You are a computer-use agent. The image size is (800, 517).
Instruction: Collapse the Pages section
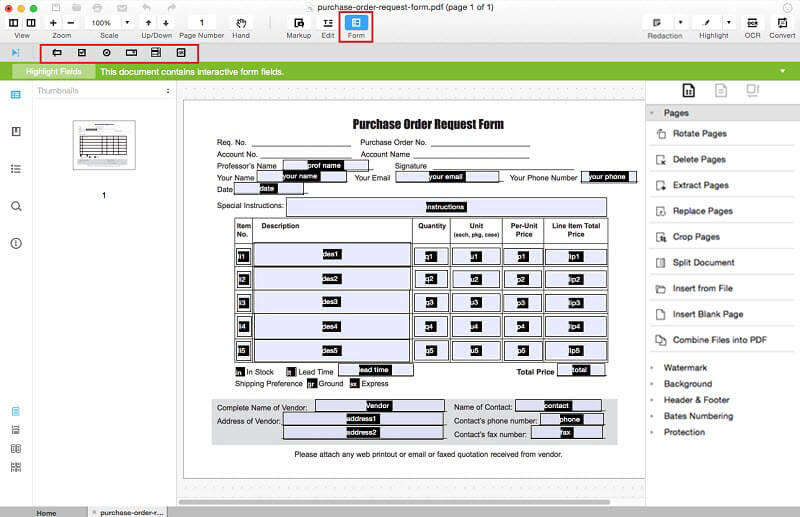(652, 113)
